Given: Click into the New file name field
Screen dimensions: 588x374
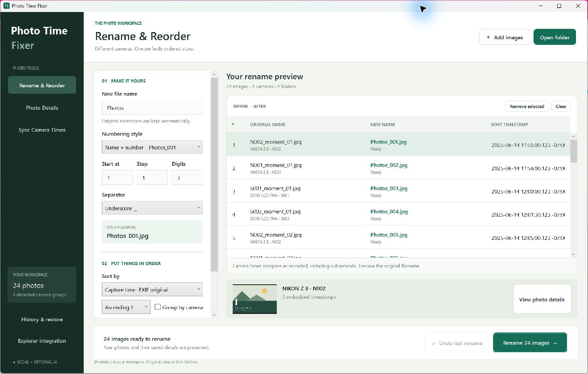Looking at the screenshot, I should 152,108.
